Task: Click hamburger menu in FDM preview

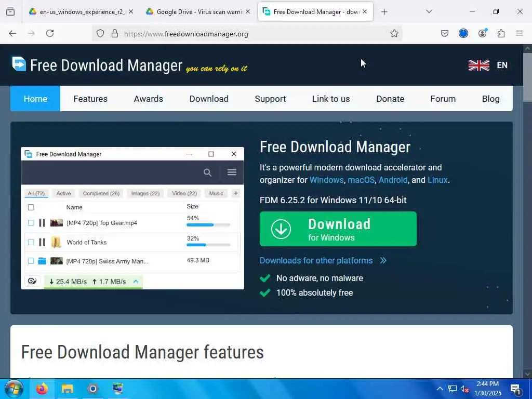Action: click(232, 172)
